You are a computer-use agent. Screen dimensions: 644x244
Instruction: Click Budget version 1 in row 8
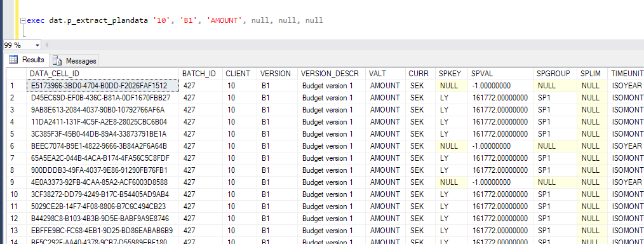(332, 170)
